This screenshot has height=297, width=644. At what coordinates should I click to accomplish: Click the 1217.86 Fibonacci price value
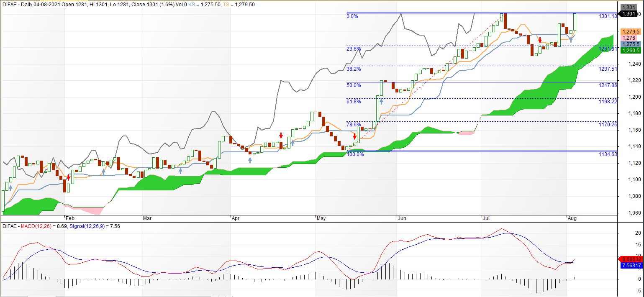(x=608, y=85)
